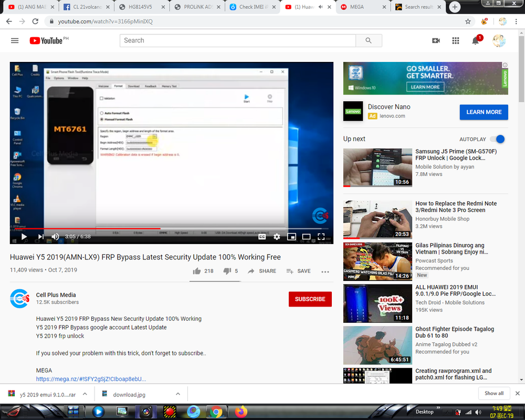Expand the download.jpg download options
The image size is (525, 420).
coord(178,394)
